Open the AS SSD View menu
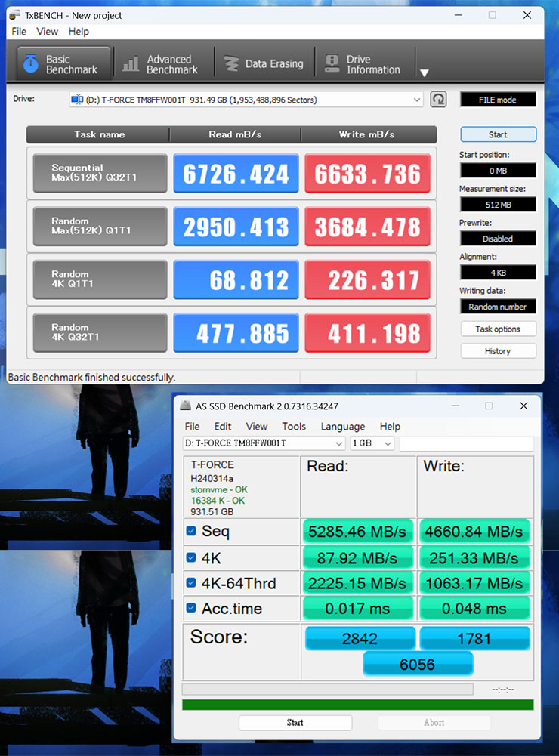 [257, 427]
